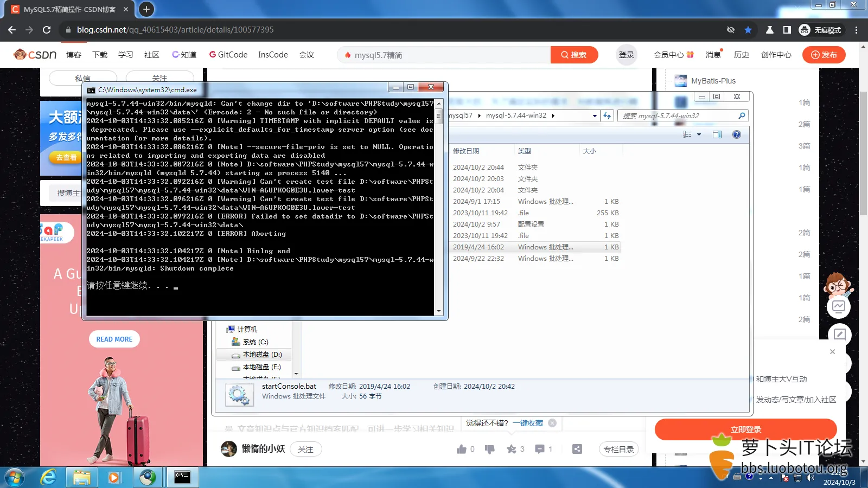The height and width of the screenshot is (488, 868).
Task: Click in the CSDN search field
Action: (x=445, y=55)
